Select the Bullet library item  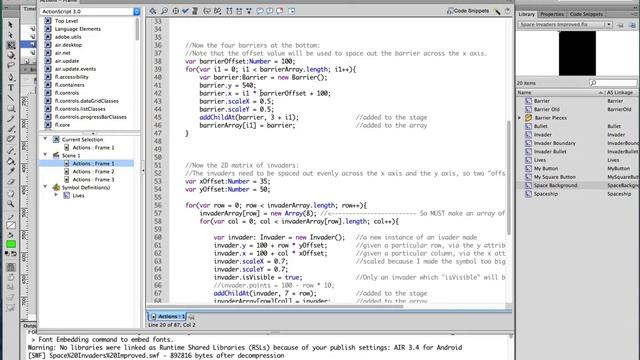coord(541,126)
